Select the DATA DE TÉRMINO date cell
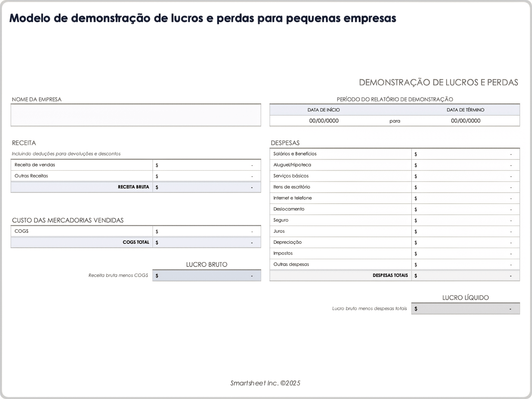 point(465,121)
